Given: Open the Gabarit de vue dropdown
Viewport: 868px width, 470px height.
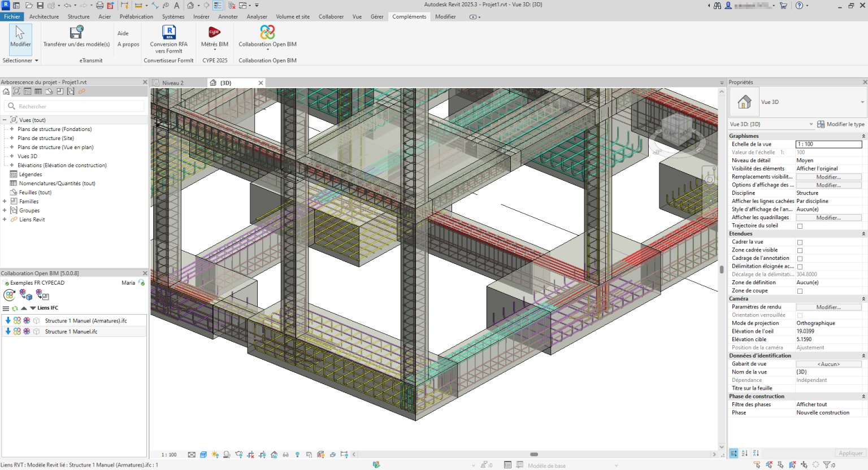Looking at the screenshot, I should tap(828, 364).
